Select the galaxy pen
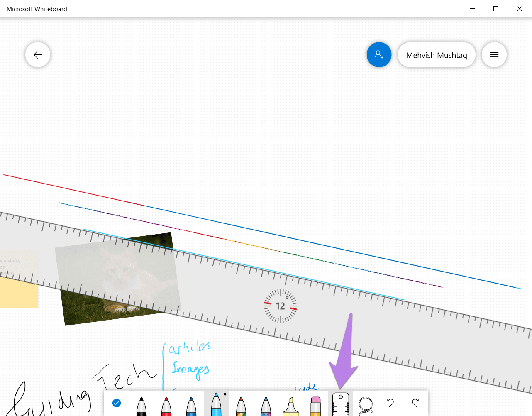532x416 pixels. point(266,406)
